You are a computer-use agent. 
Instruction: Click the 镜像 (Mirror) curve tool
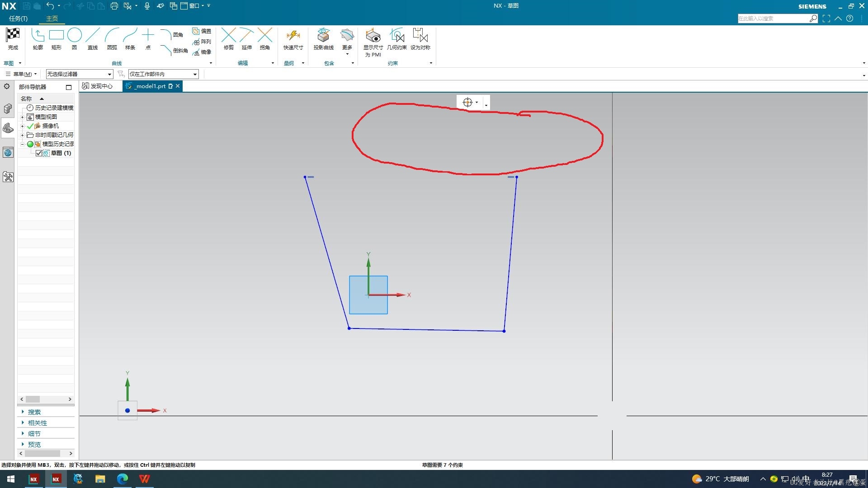tap(202, 52)
